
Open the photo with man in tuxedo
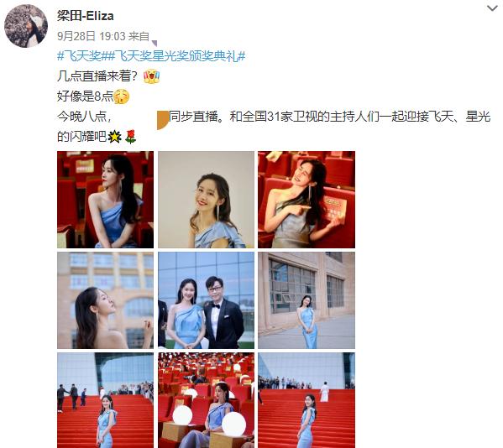(207, 300)
